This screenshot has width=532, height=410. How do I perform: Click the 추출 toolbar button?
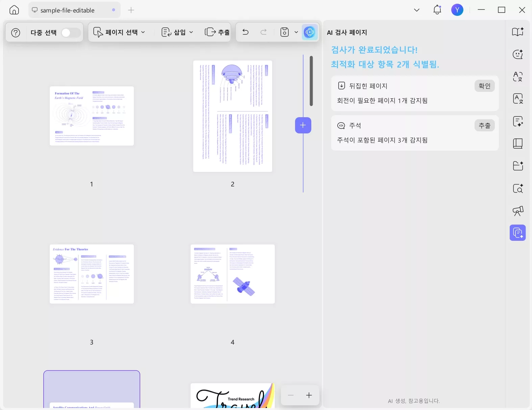[217, 32]
